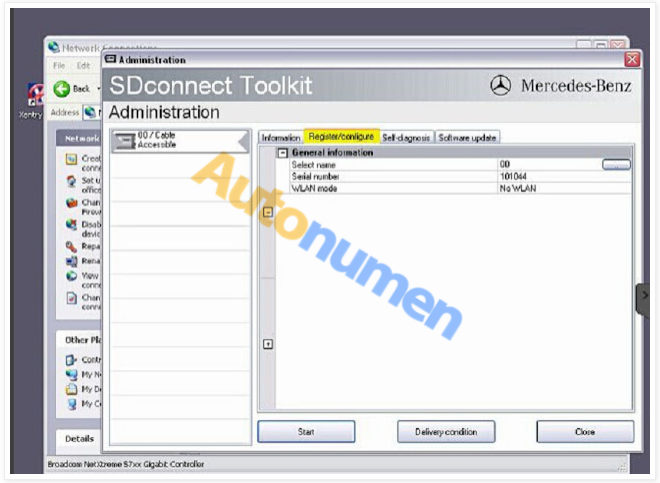
Task: Click Back arrow in Network Connections window
Action: [62, 89]
